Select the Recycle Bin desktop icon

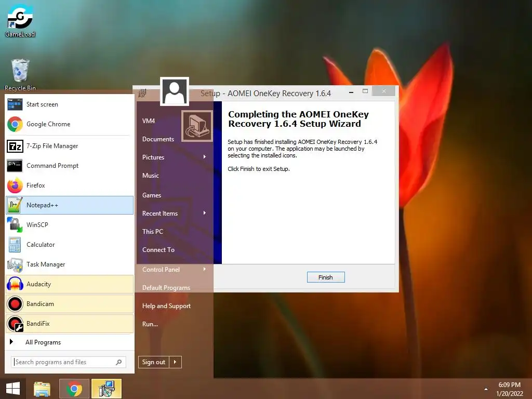click(20, 75)
